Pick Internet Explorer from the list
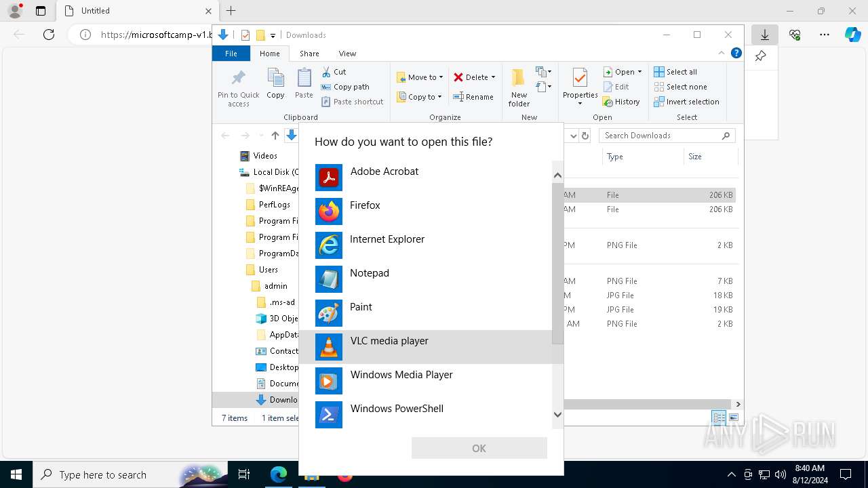 click(425, 245)
